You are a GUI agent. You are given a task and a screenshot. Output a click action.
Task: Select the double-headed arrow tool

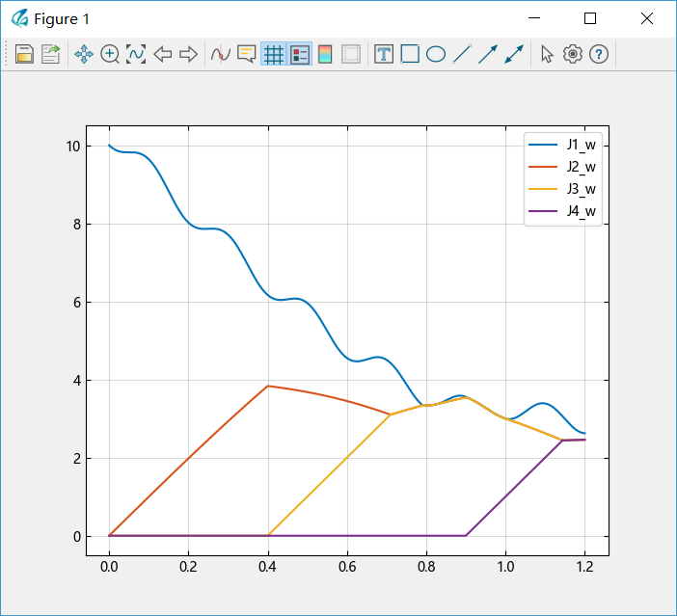[x=514, y=54]
